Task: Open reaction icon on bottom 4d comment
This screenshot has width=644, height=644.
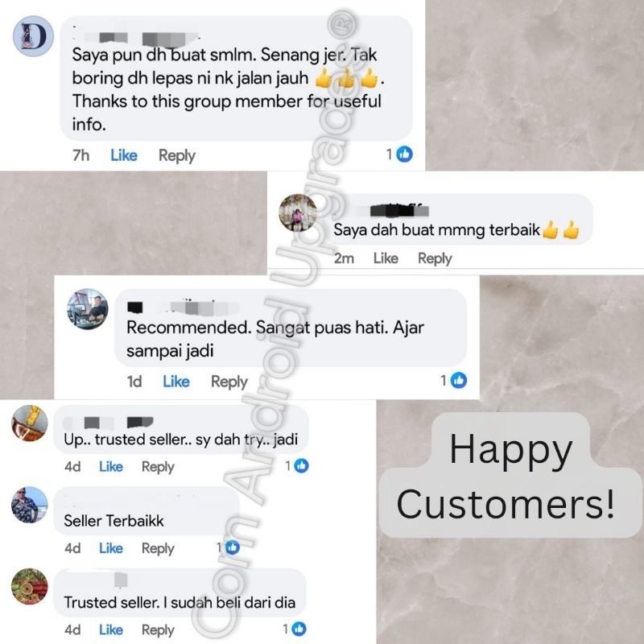Action: click(299, 629)
